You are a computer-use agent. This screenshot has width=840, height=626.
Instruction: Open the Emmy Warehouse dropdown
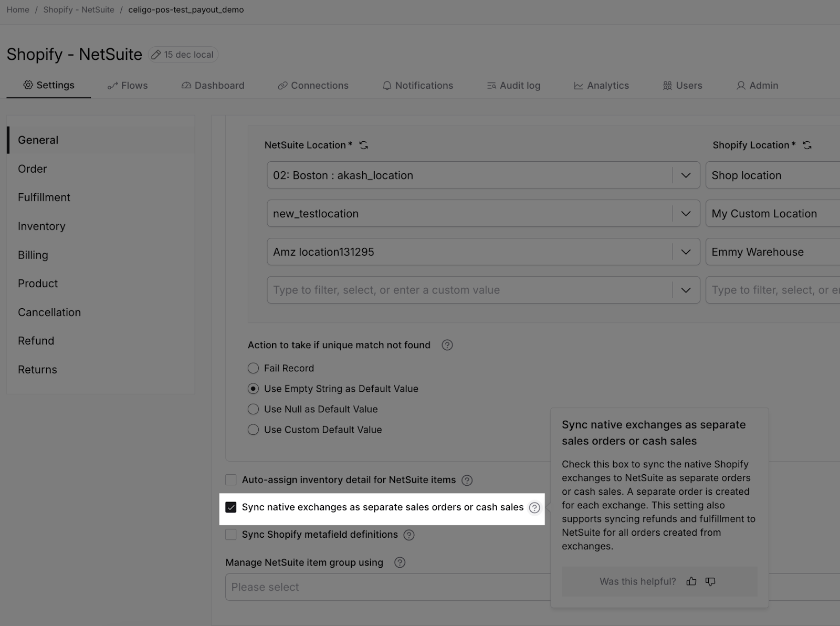pos(773,252)
